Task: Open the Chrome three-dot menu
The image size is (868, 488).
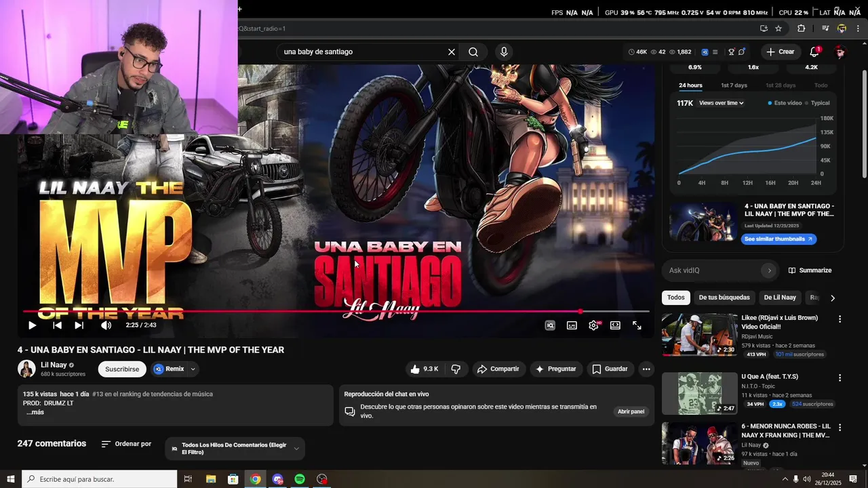Action: click(x=859, y=28)
